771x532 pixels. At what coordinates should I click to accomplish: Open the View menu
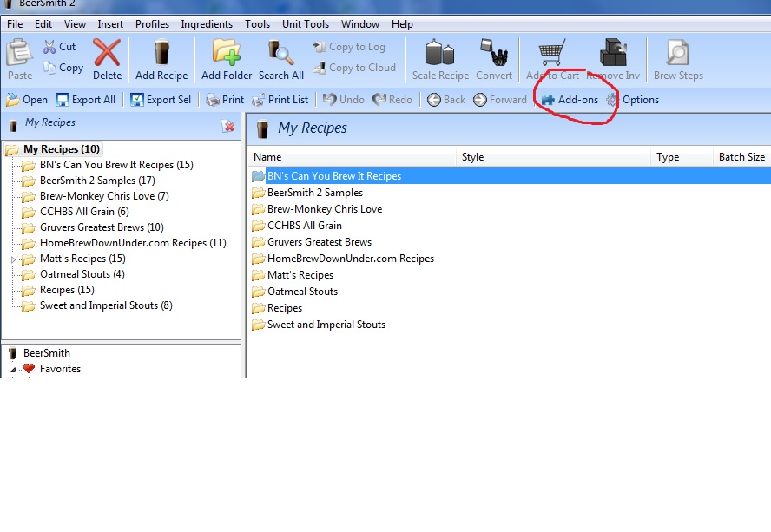[x=75, y=24]
